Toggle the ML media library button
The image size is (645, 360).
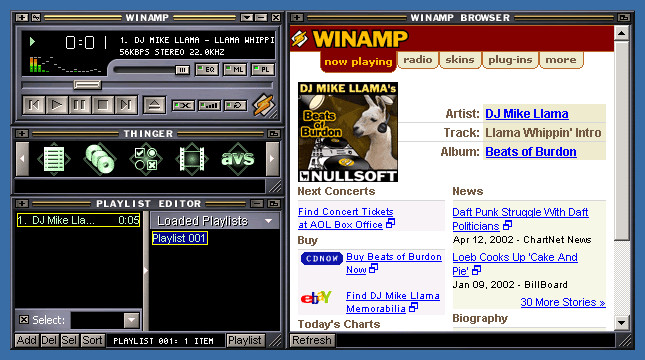234,70
